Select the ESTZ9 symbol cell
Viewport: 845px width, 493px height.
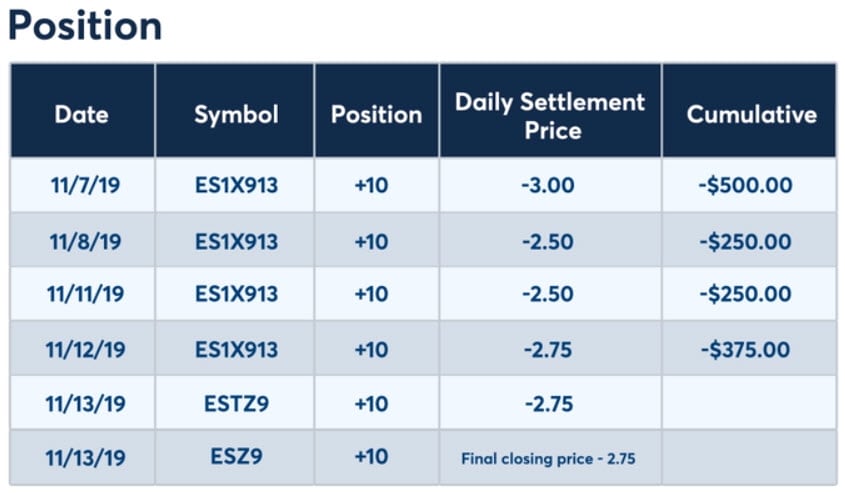tap(236, 404)
